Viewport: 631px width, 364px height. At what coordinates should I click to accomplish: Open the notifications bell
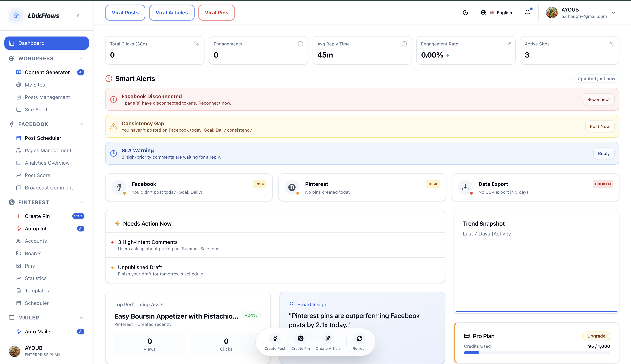tap(527, 13)
